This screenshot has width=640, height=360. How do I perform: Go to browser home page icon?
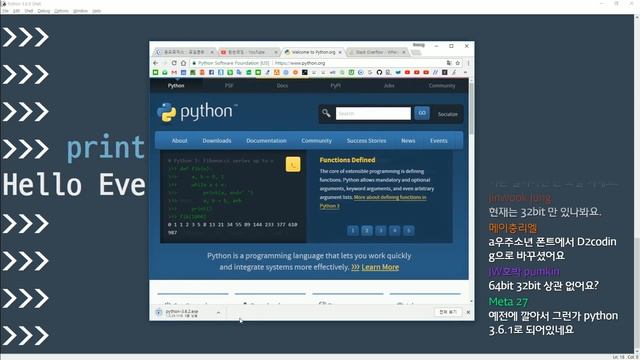pos(184,63)
